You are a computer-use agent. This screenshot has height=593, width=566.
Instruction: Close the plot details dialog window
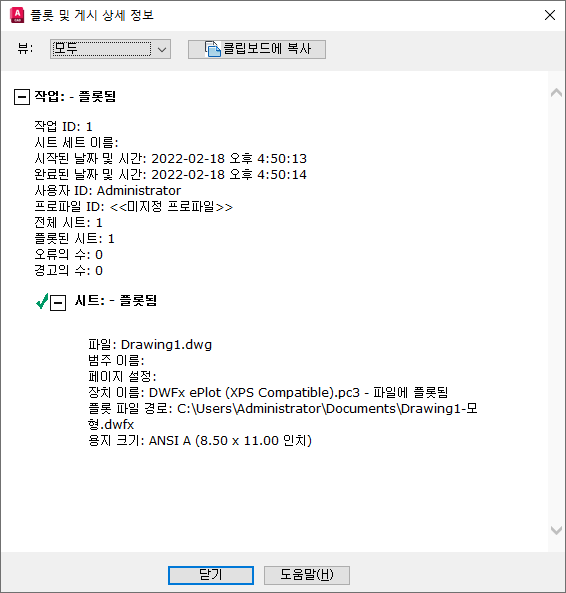click(x=550, y=15)
